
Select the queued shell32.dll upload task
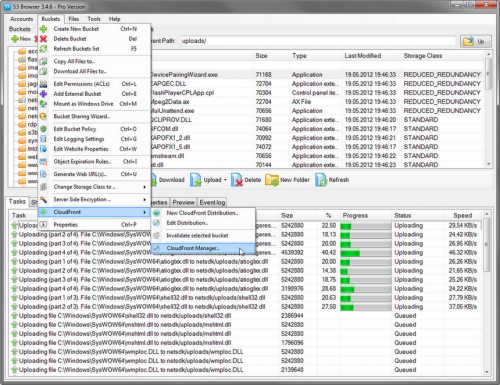tap(246, 316)
